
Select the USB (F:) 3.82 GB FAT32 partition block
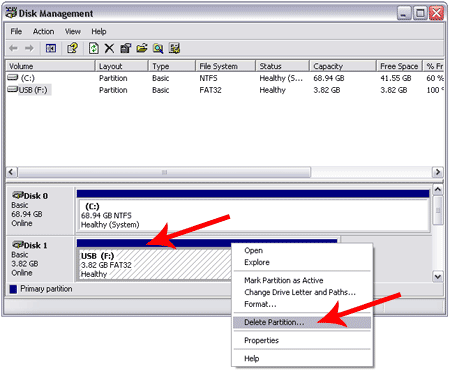[x=154, y=264]
